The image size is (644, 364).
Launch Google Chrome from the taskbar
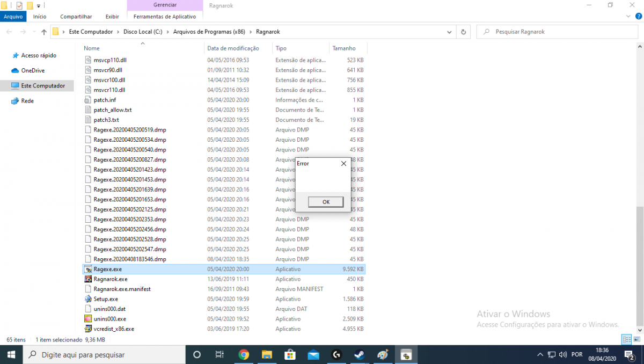coord(244,354)
